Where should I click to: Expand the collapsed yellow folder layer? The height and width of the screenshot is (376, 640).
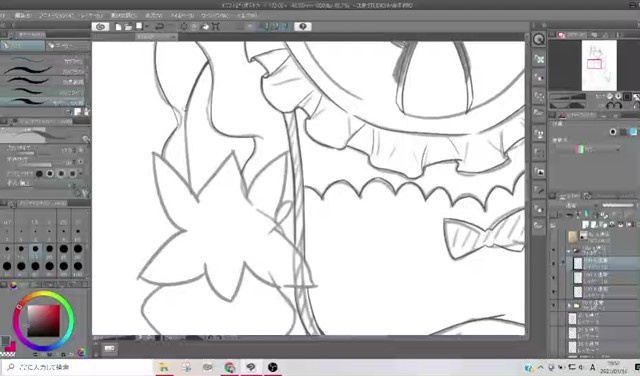click(x=569, y=305)
